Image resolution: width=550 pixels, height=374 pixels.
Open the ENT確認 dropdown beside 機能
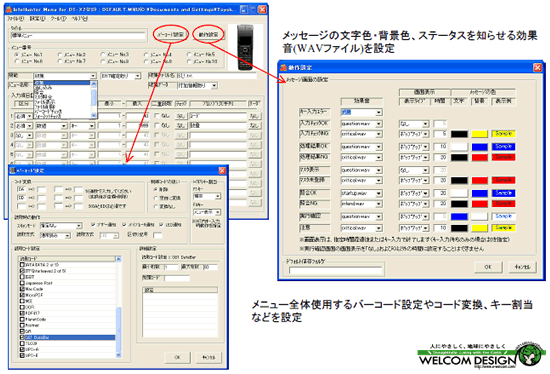tap(121, 76)
